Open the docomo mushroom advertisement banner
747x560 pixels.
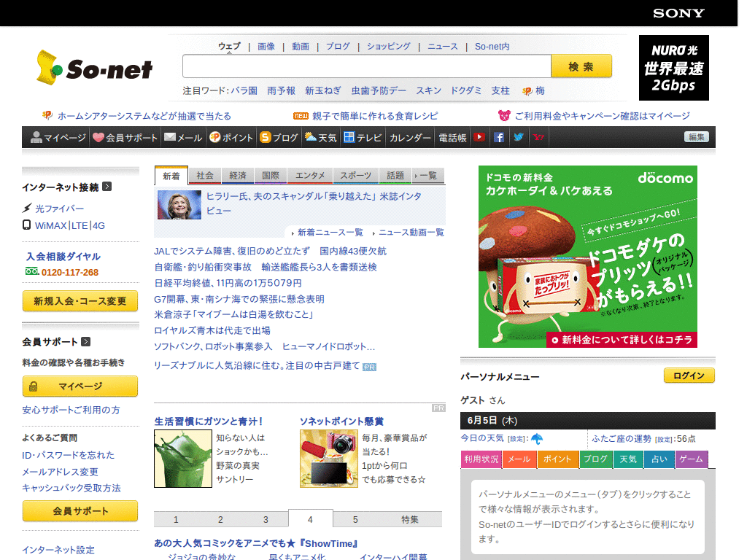[x=588, y=257]
